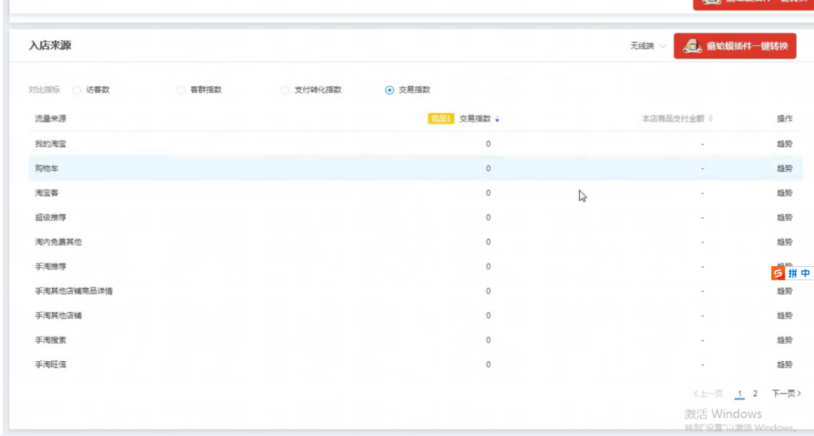Click the red 癞蛤蟆插件一键转换 button
Viewport: 814px width, 436px height.
click(x=735, y=46)
